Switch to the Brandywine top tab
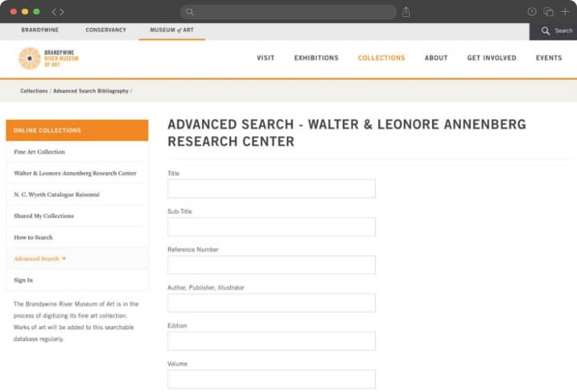The height and width of the screenshot is (392, 577). pos(40,30)
